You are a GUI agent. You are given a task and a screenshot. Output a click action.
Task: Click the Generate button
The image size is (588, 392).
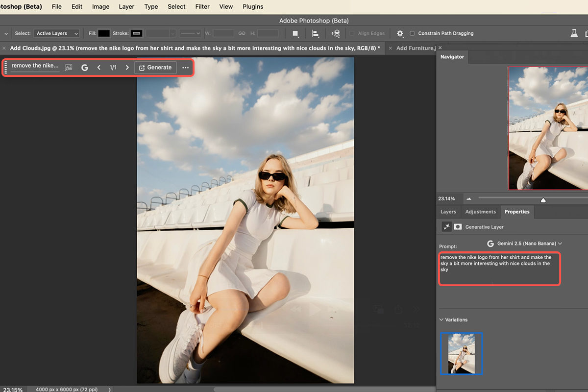155,68
